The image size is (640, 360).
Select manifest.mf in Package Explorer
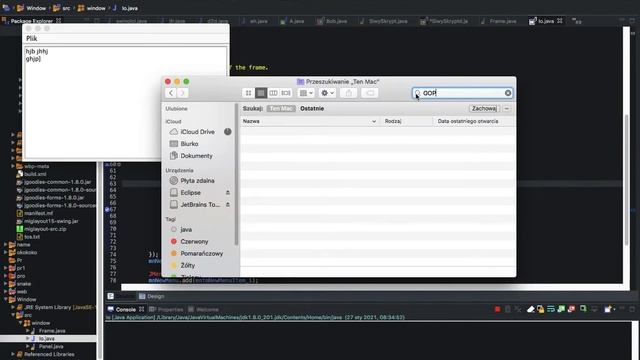coord(38,213)
